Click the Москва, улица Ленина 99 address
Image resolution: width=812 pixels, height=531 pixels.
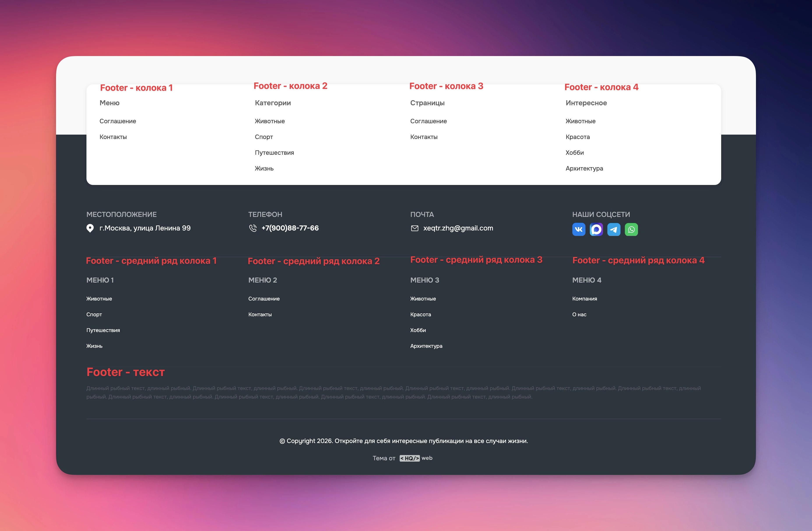[145, 228]
